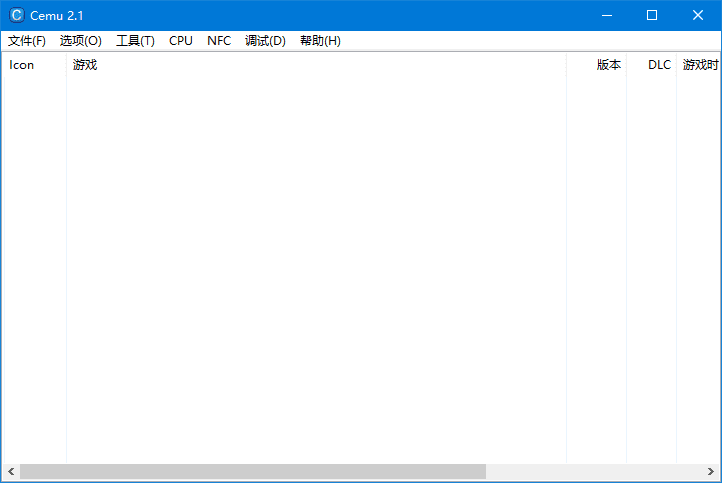The image size is (722, 483).
Task: Maximize the Cemu window
Action: [652, 15]
